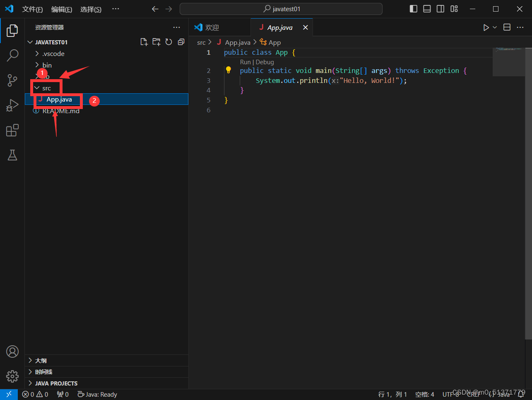532x400 pixels.
Task: Click the editor minimap
Action: (x=508, y=62)
